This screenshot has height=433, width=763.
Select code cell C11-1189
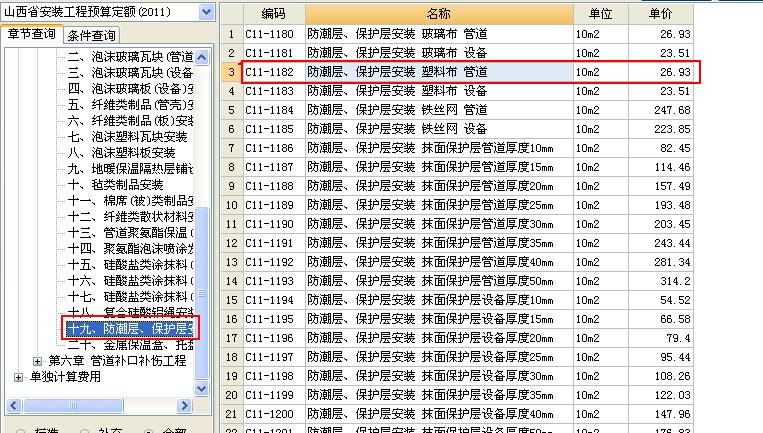tap(274, 205)
